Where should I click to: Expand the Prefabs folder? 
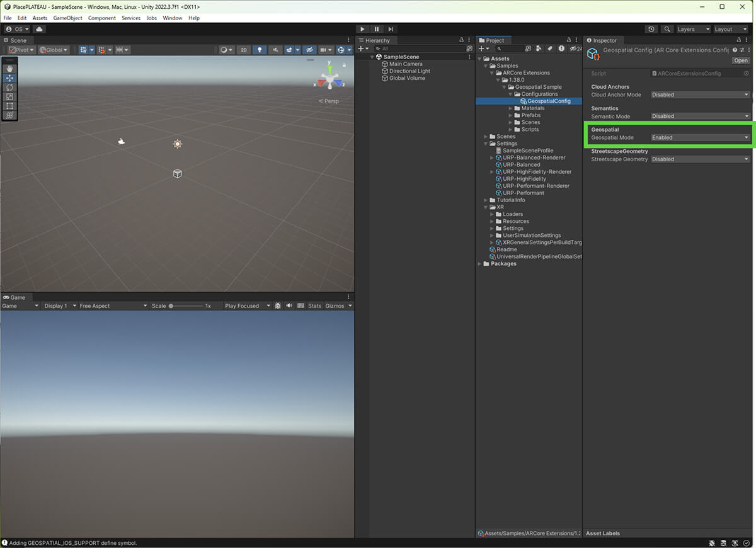[510, 115]
